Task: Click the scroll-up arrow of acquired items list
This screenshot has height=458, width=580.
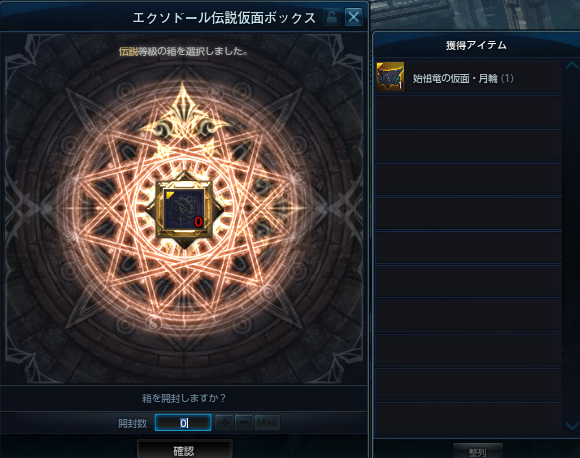Action: tap(572, 66)
